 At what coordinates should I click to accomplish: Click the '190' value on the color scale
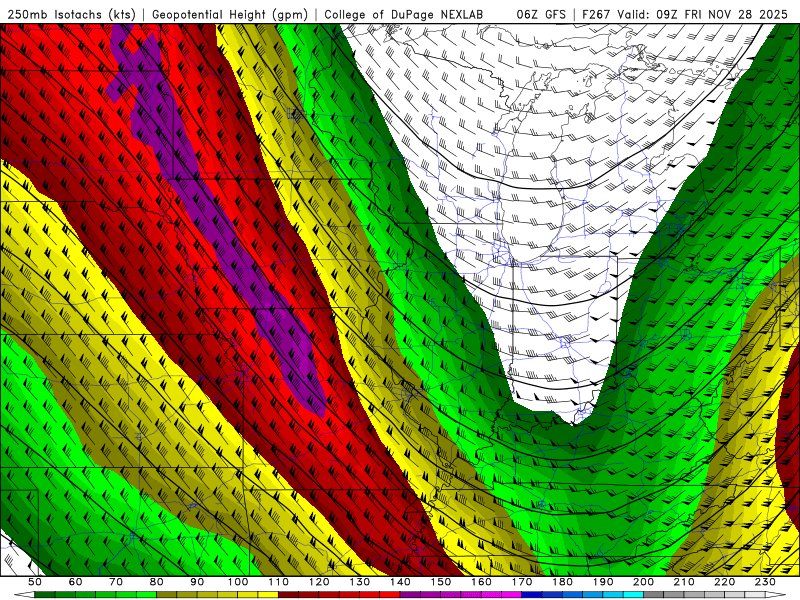pyautogui.click(x=603, y=582)
